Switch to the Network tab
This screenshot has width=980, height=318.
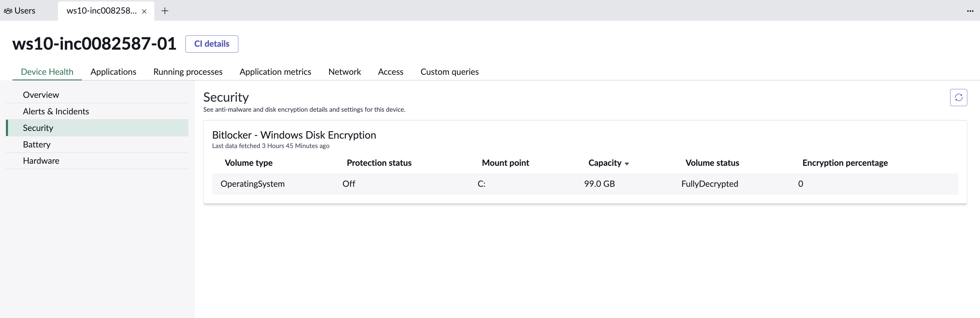pyautogui.click(x=345, y=72)
